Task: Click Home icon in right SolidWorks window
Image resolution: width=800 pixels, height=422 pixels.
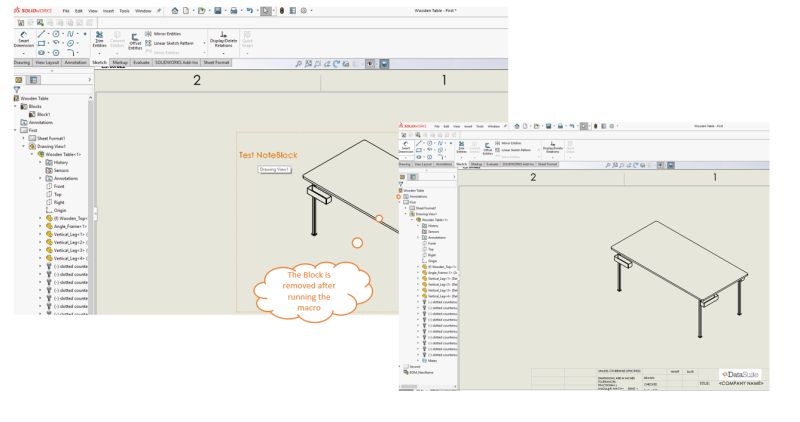Action: [517, 126]
